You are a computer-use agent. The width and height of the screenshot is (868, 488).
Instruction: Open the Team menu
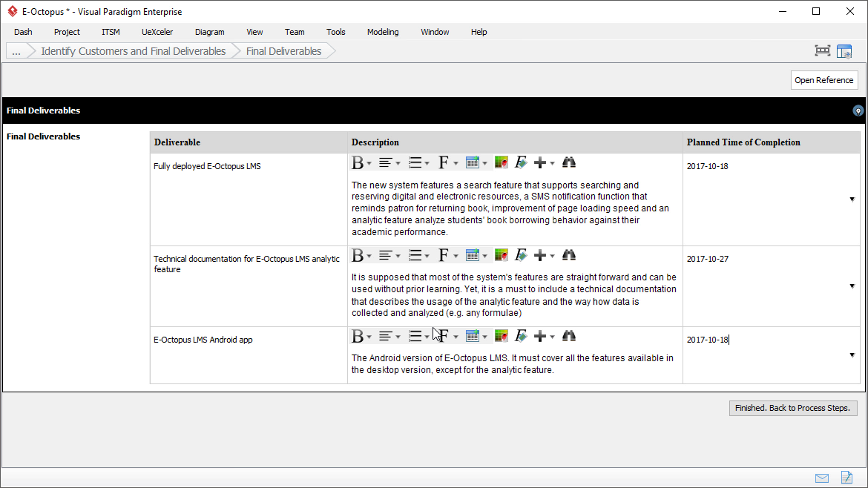pos(295,32)
